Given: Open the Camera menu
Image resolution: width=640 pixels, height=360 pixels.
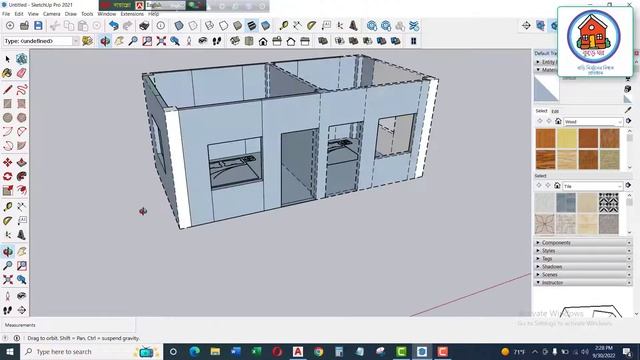Looking at the screenshot, I should (x=52, y=14).
